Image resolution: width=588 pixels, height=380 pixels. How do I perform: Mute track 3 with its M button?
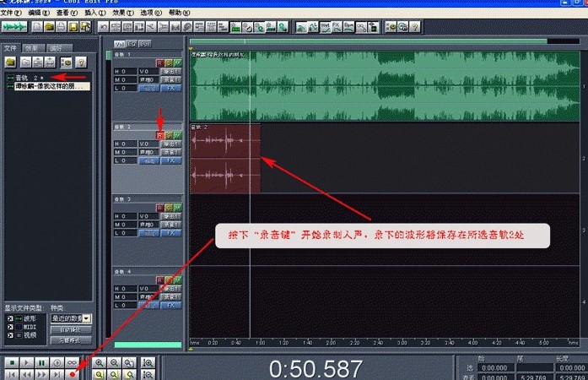point(177,208)
